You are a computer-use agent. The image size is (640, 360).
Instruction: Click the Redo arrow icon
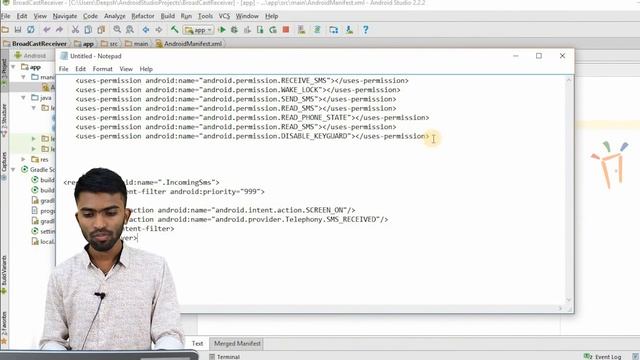[60, 30]
